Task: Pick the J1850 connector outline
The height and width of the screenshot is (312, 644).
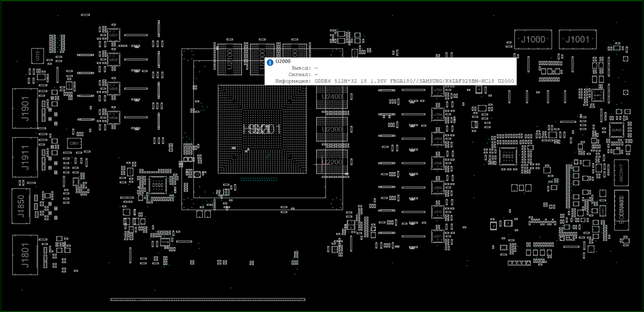Action: (x=21, y=206)
